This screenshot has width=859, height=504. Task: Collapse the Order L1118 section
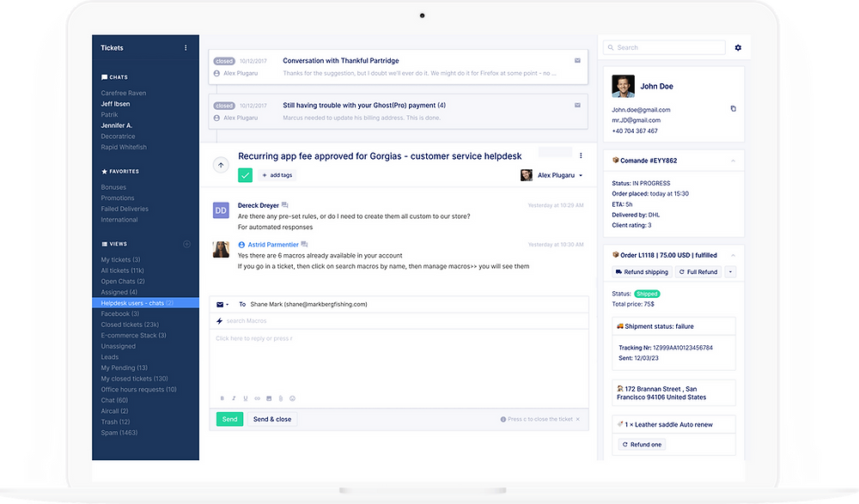tap(733, 255)
